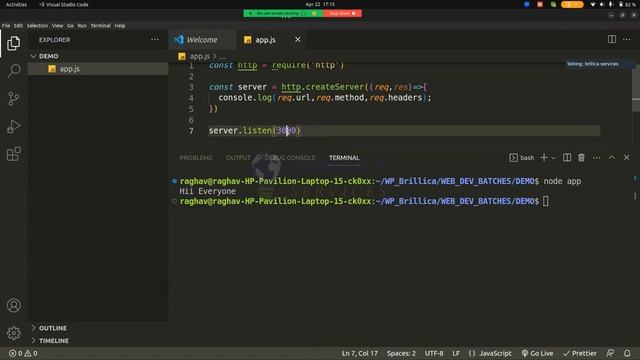640x360 pixels.
Task: Close the app.js editor tab
Action: point(298,40)
